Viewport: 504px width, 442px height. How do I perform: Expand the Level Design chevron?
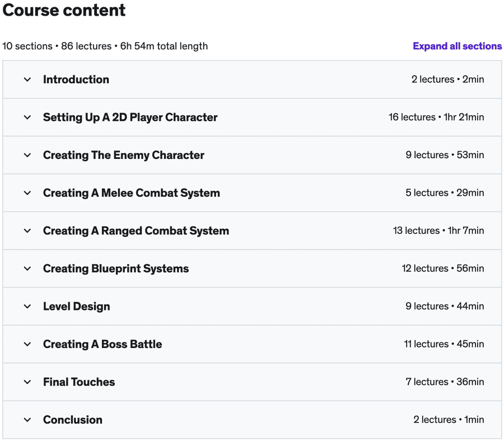pos(27,307)
